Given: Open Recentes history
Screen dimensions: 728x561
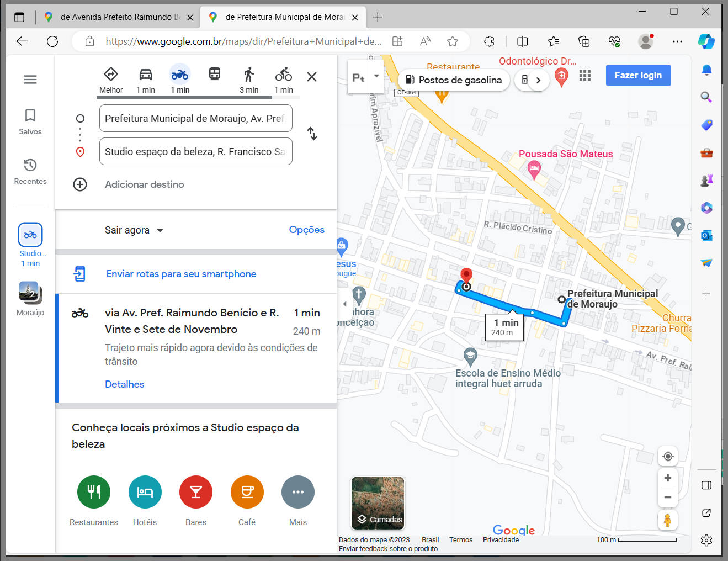Looking at the screenshot, I should click(x=30, y=172).
